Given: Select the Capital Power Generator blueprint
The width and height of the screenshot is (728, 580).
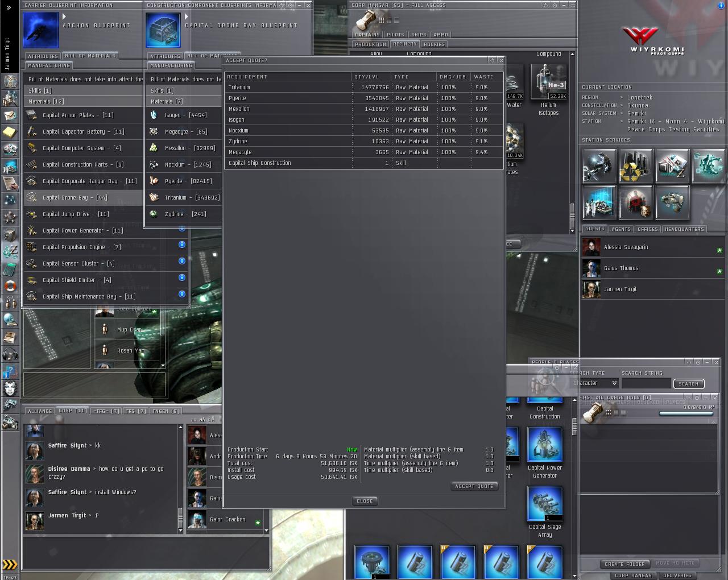Looking at the screenshot, I should (544, 453).
